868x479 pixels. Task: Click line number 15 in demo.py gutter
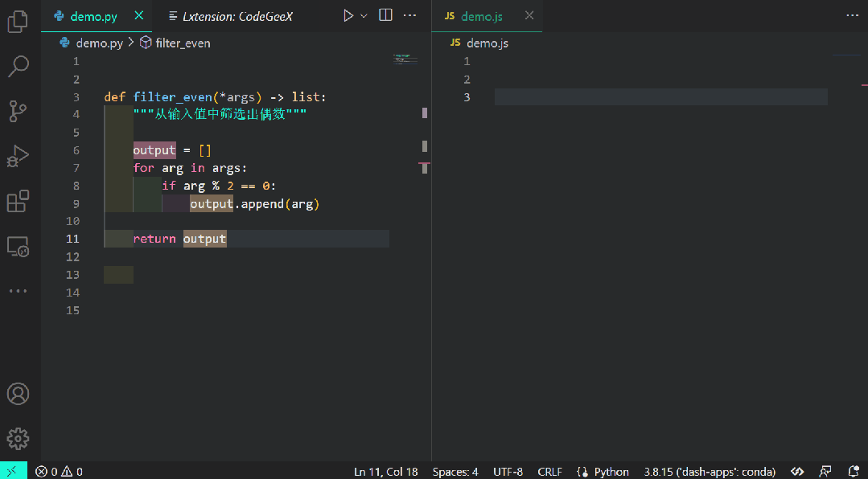(73, 310)
